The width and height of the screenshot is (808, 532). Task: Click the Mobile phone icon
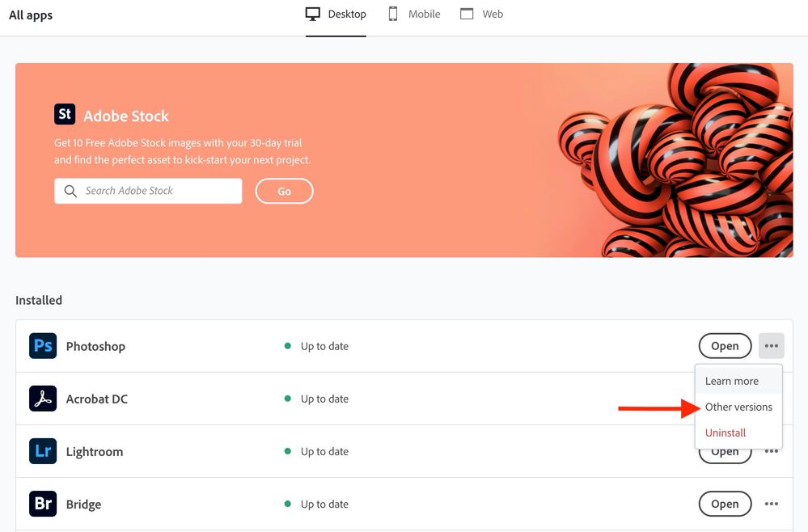393,14
